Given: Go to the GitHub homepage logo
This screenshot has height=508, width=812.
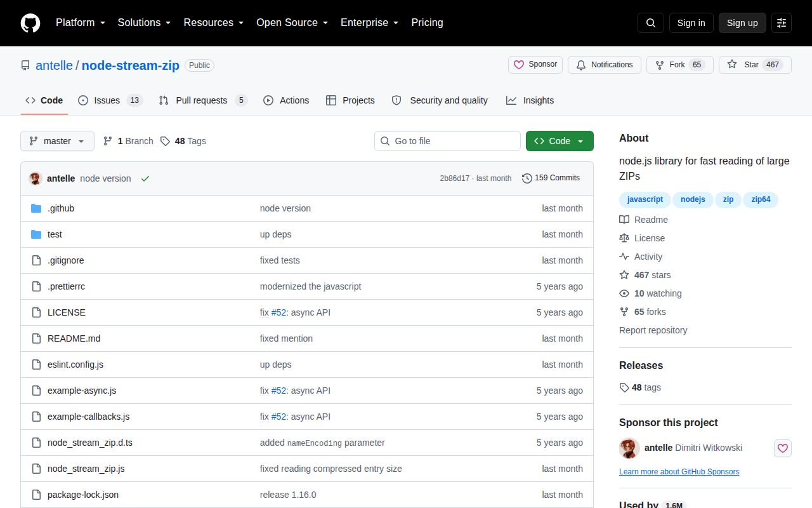Looking at the screenshot, I should point(30,23).
